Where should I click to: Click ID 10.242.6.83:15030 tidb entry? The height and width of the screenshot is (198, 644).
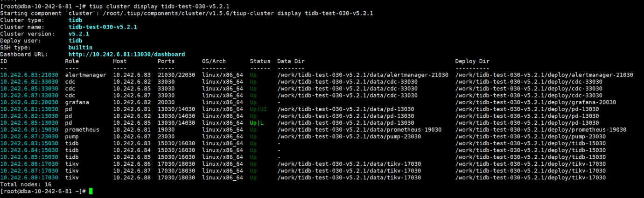pyautogui.click(x=29, y=143)
